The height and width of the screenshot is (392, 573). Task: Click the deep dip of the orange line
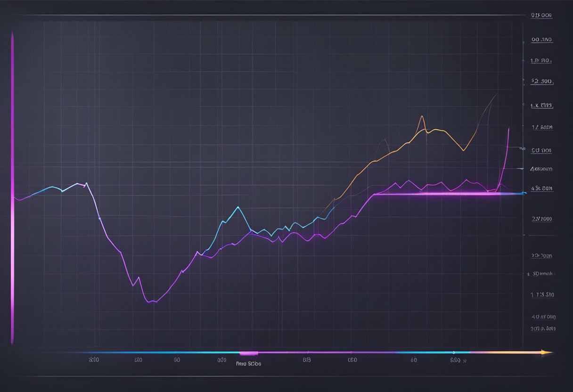point(464,150)
